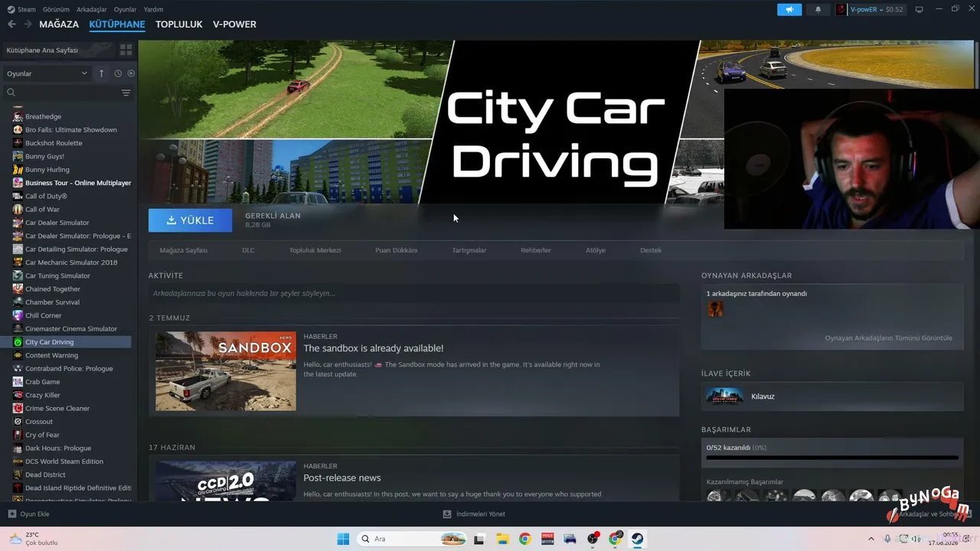The width and height of the screenshot is (980, 551).
Task: Click Kütüphane Ana Sayfası button
Action: click(57, 50)
